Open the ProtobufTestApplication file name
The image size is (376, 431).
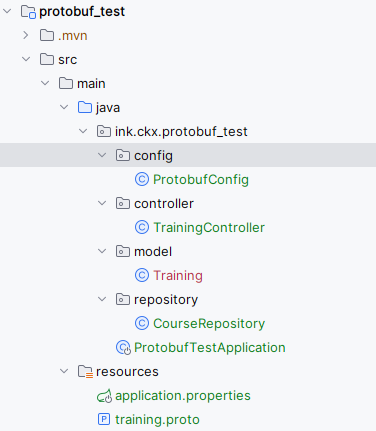coord(210,348)
